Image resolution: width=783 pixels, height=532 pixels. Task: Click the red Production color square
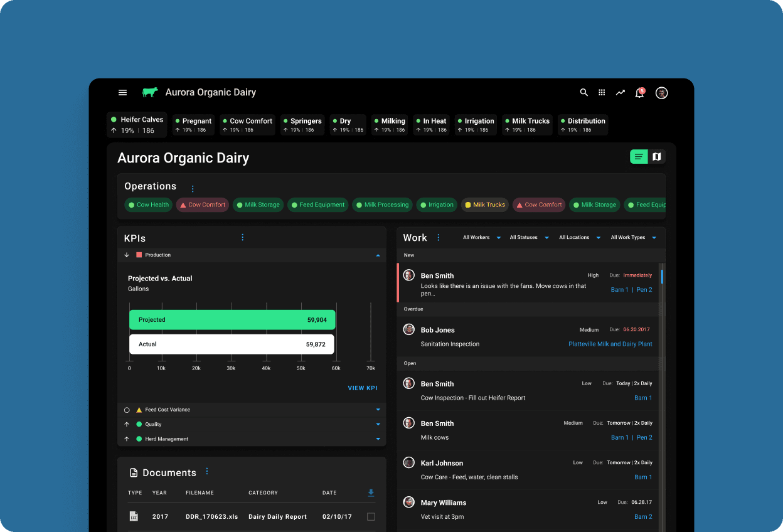coord(139,255)
